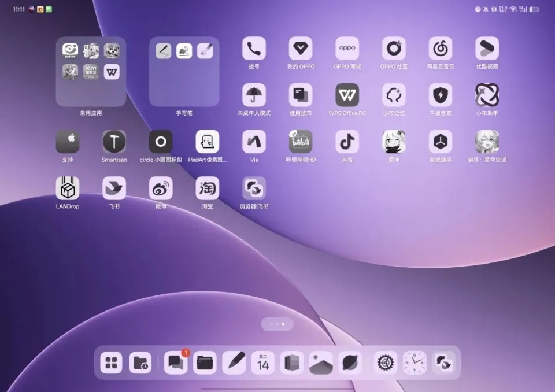
Task: Open the messages app with notification badge
Action: [x=176, y=363]
